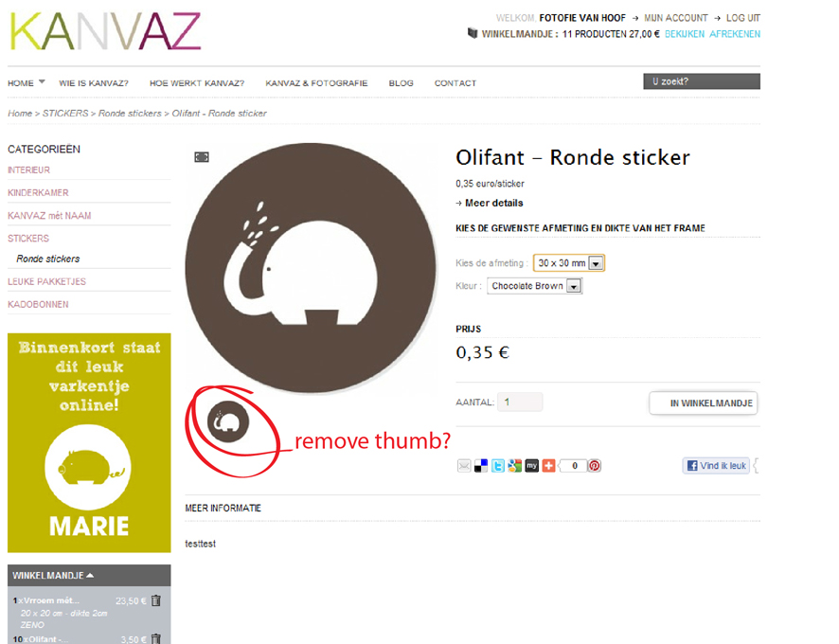Image resolution: width=839 pixels, height=644 pixels.
Task: Go to the Kanvaz & Fotografie page
Action: tap(316, 83)
